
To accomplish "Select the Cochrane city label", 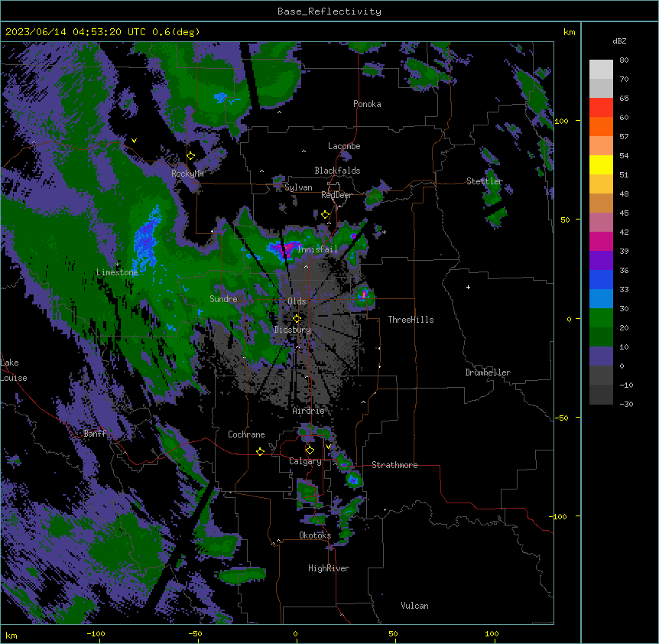I will point(246,434).
